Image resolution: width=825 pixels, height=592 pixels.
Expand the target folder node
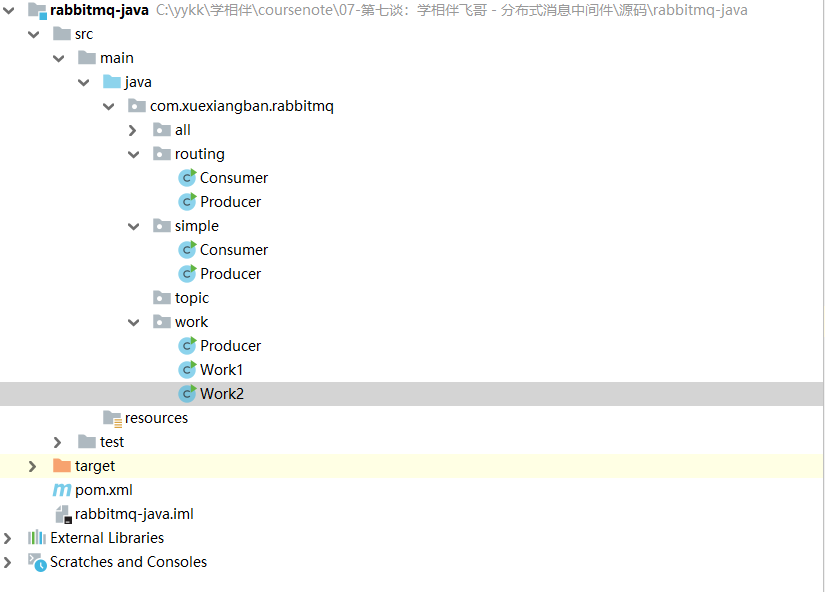pyautogui.click(x=32, y=466)
